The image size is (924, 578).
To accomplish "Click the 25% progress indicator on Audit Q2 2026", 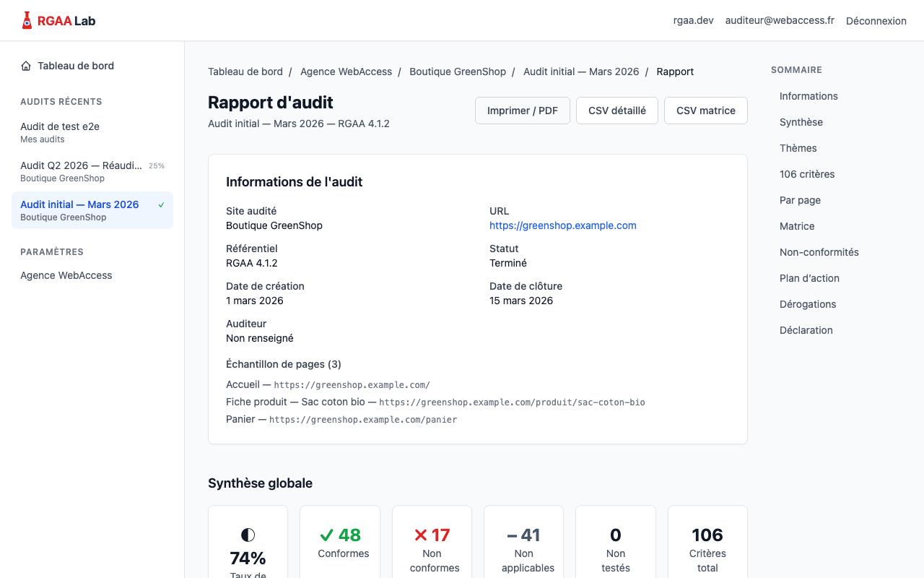I will click(x=157, y=165).
